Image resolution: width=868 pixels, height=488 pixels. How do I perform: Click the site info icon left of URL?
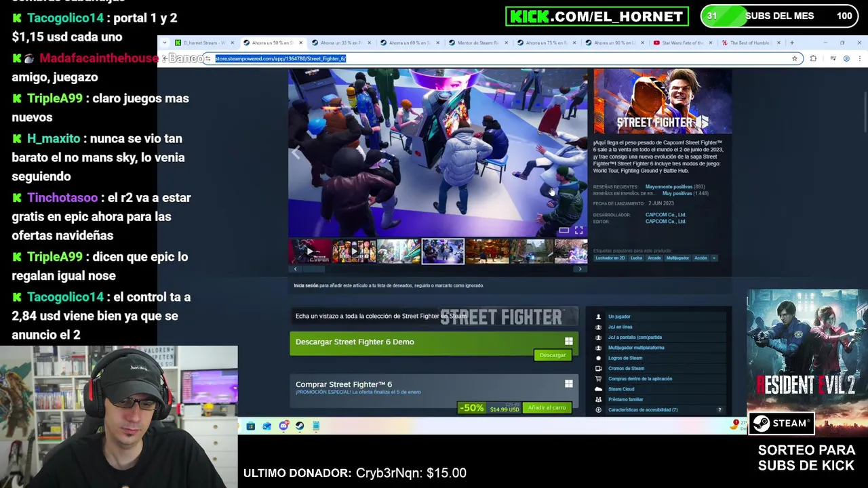[x=208, y=58]
